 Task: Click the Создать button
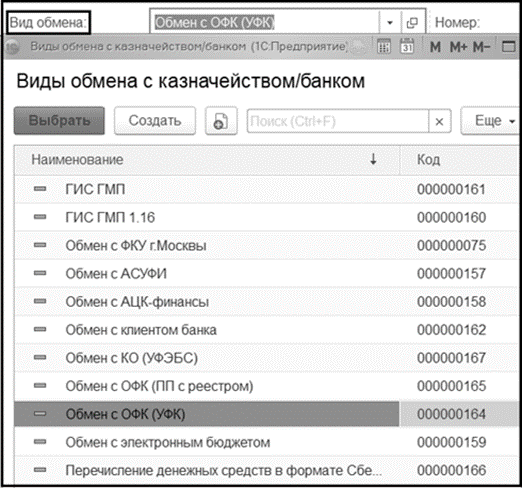click(x=155, y=121)
